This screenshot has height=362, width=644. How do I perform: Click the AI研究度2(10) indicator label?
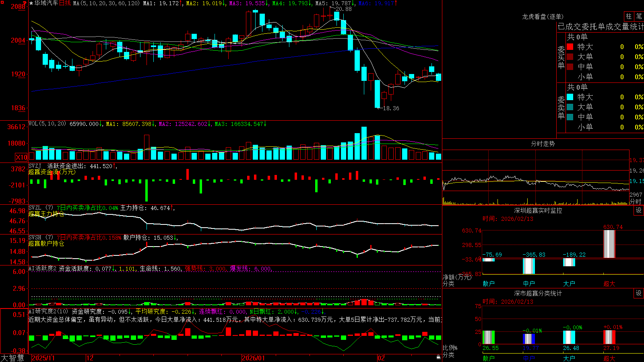pos(48,311)
